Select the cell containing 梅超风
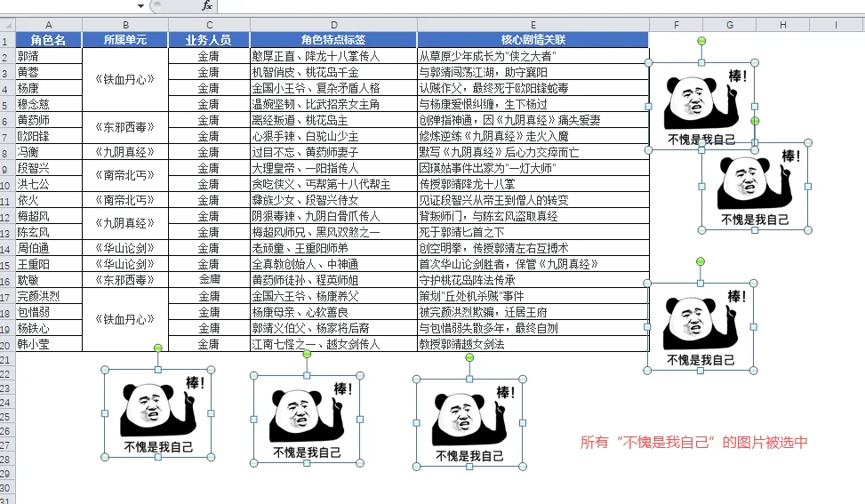865x504 pixels. tap(49, 216)
